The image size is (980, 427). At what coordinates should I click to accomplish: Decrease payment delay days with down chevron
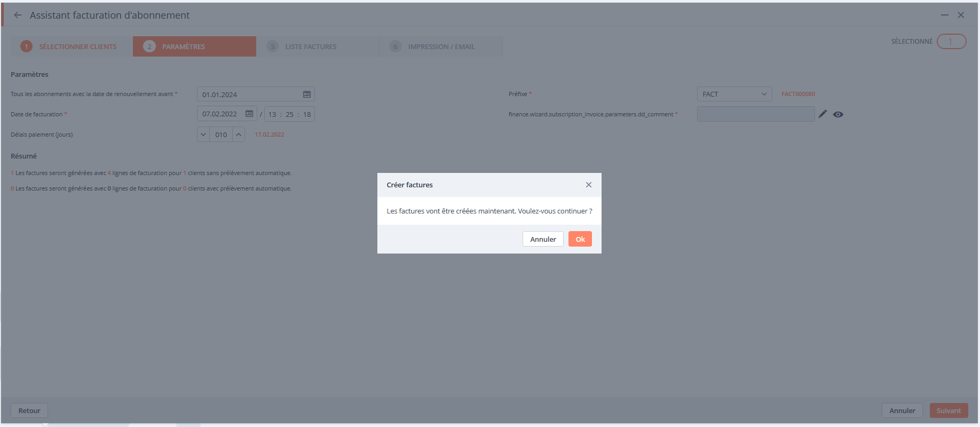pos(203,135)
